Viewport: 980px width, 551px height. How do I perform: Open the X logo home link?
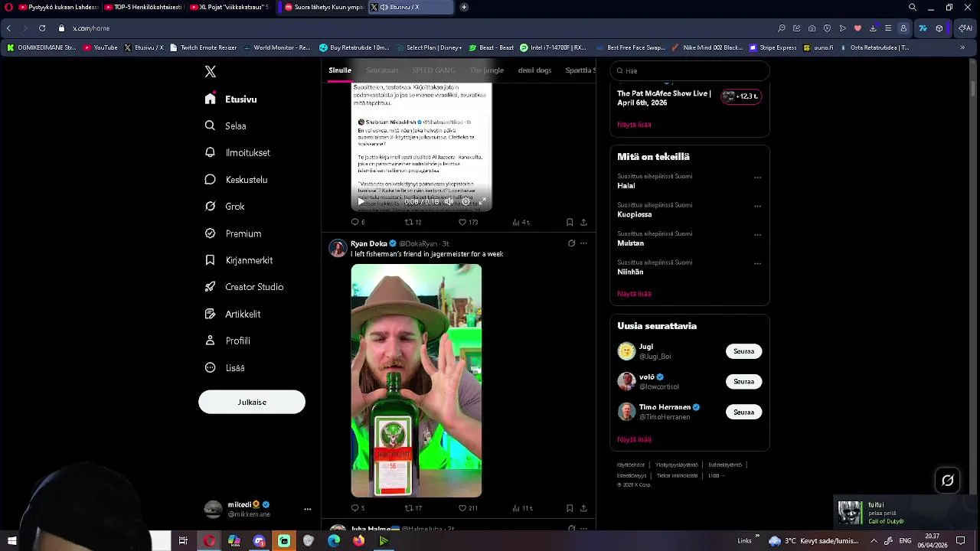pyautogui.click(x=211, y=72)
